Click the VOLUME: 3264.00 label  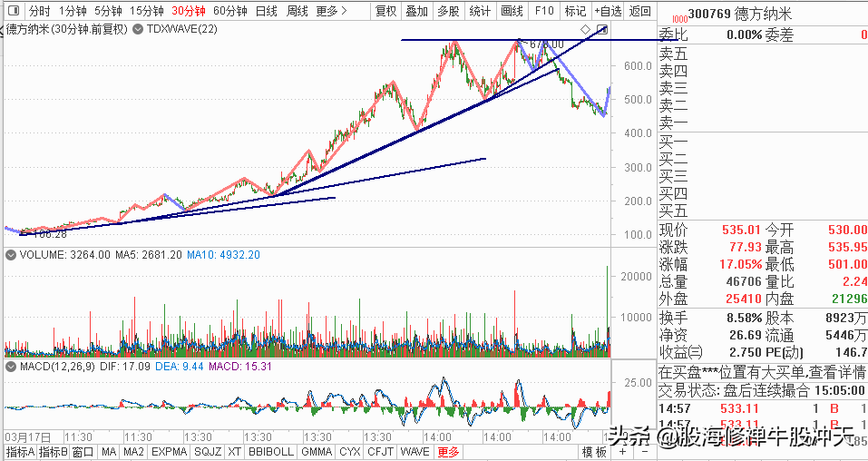pos(64,255)
